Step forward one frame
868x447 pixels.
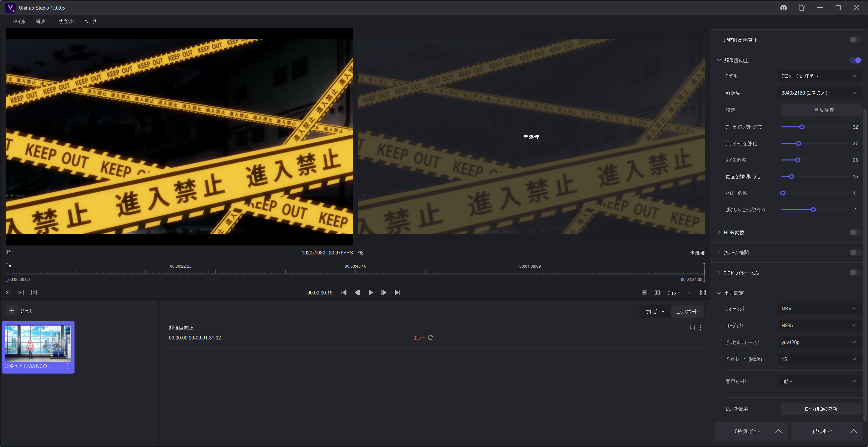point(384,292)
